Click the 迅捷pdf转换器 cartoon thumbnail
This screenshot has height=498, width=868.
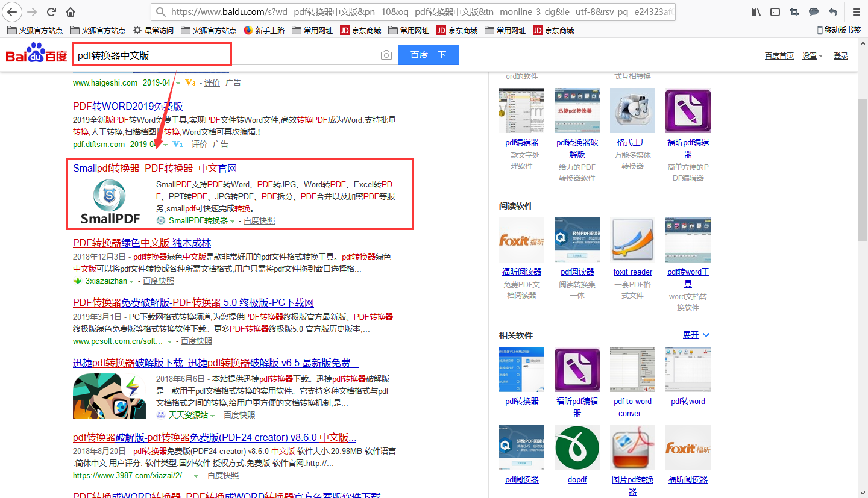[109, 396]
